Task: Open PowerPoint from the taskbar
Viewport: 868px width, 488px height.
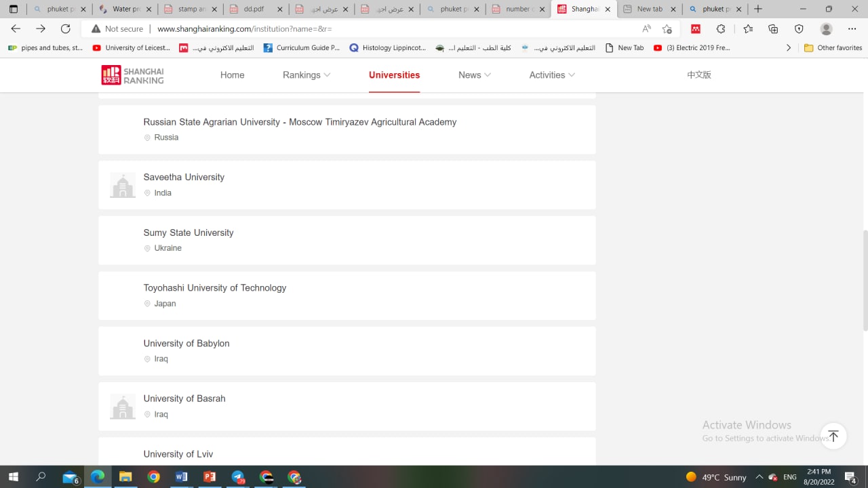Action: pyautogui.click(x=210, y=477)
